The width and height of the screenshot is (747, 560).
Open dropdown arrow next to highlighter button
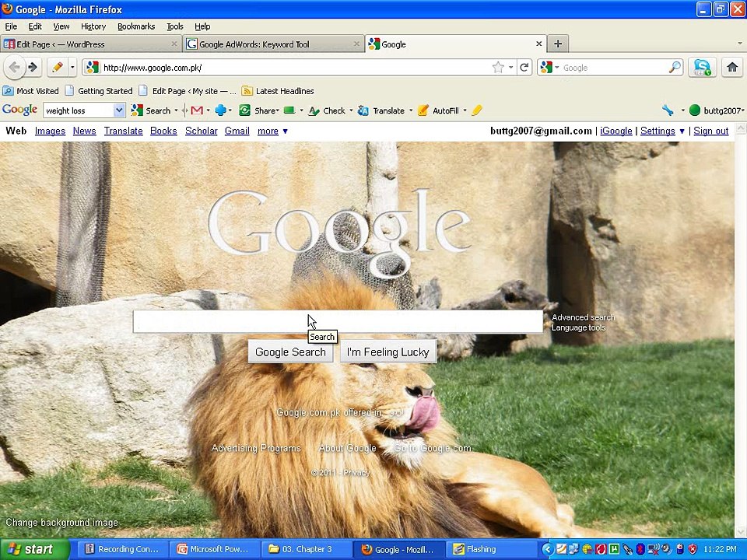point(72,68)
